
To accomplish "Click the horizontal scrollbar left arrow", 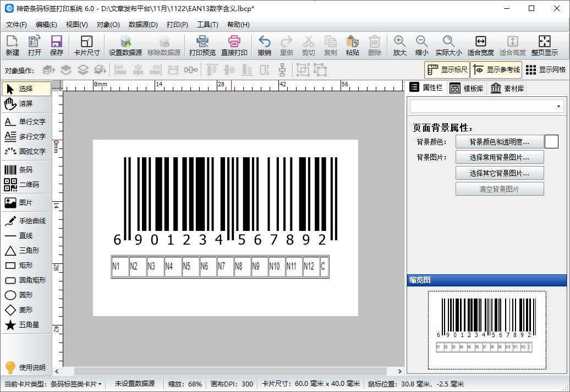I will point(57,371).
